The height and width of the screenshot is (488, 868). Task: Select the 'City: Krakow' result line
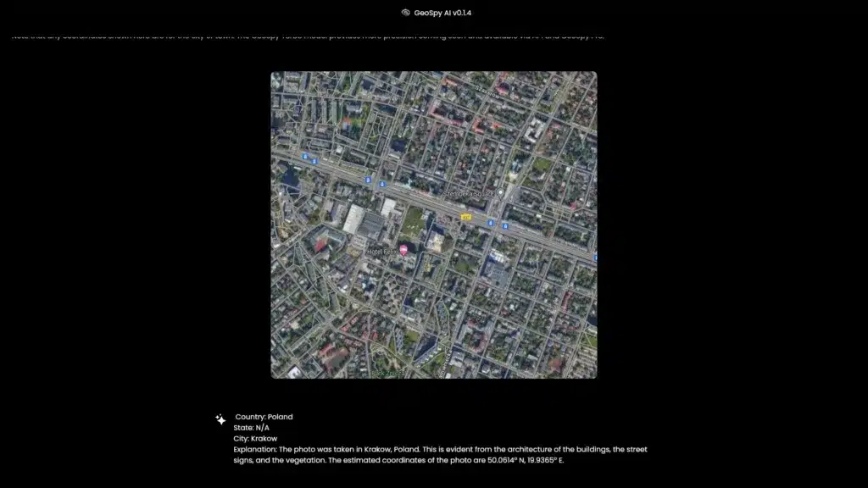point(255,438)
